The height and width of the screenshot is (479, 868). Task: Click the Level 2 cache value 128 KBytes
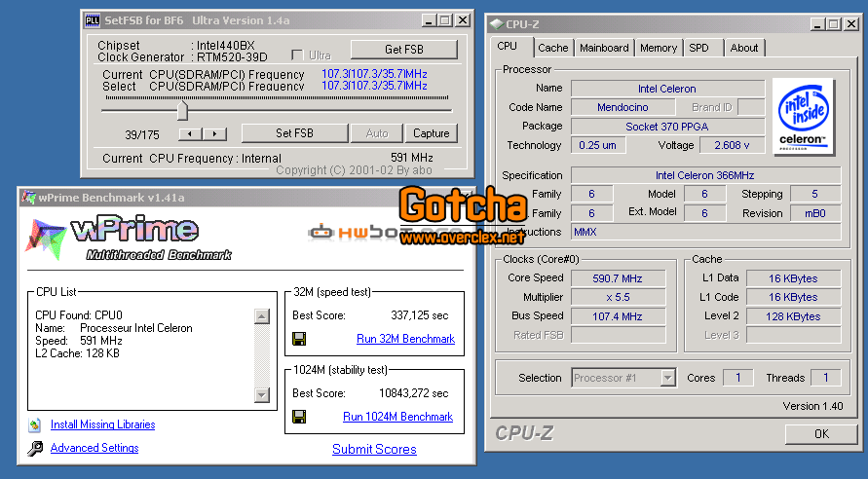coord(793,316)
